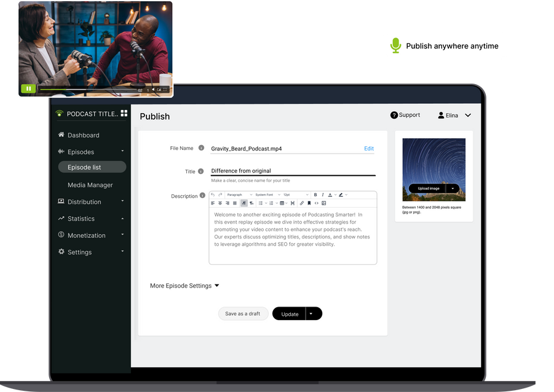This screenshot has height=392, width=554.
Task: Open the System Font dropdown
Action: point(267,195)
